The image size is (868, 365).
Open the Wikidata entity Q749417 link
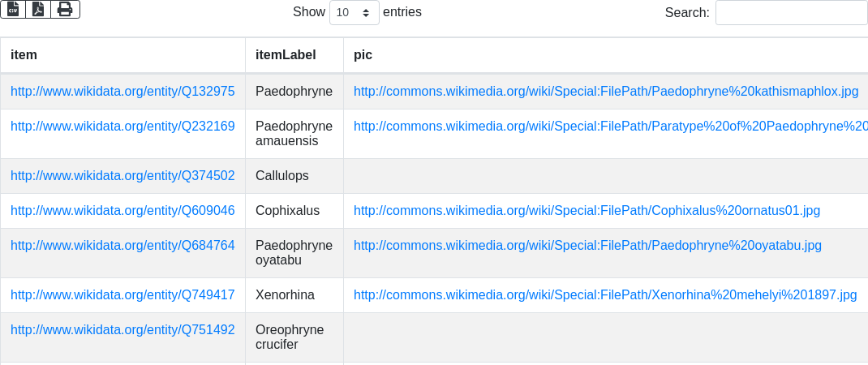[122, 295]
